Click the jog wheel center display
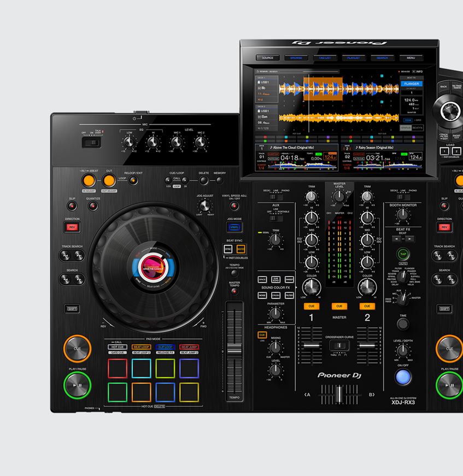This screenshot has width=463, height=476. click(153, 267)
